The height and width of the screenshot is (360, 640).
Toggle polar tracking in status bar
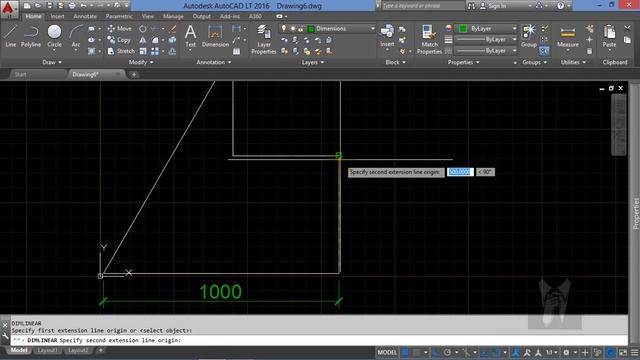pos(447,352)
